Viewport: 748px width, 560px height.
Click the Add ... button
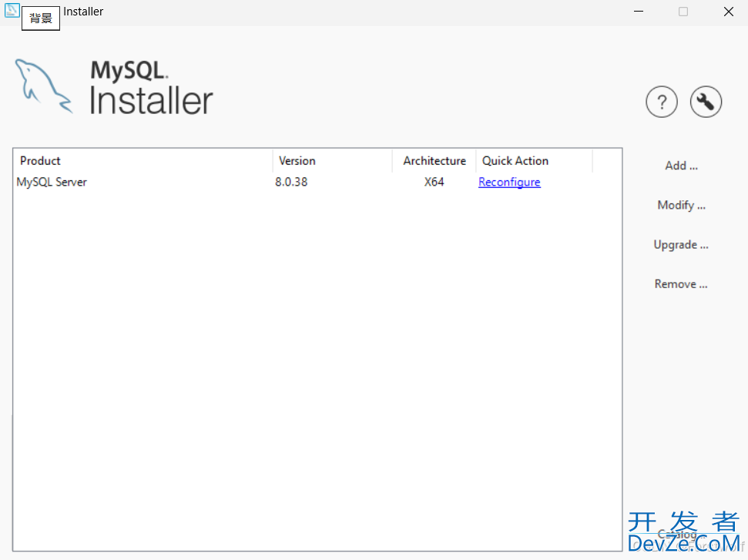[681, 166]
